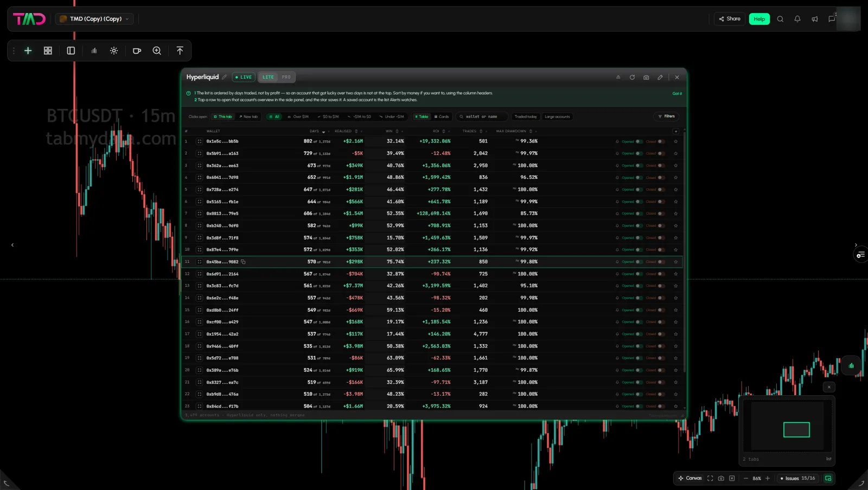Viewport: 868px width, 490px height.
Task: Select the Over $1M filter tab
Action: 298,117
